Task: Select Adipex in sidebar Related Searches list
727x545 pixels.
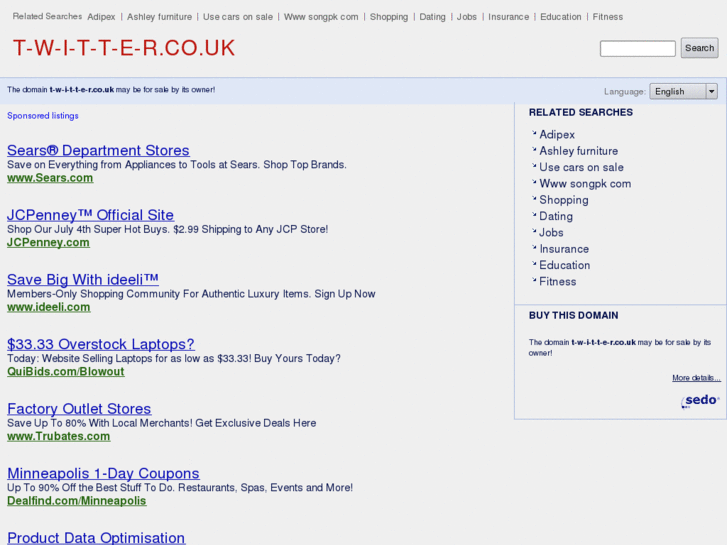Action: coord(557,135)
